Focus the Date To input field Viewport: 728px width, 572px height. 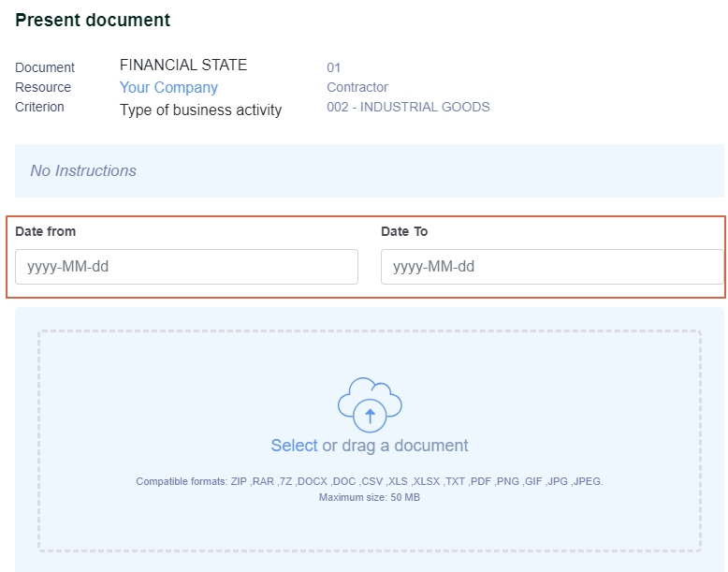(x=552, y=267)
